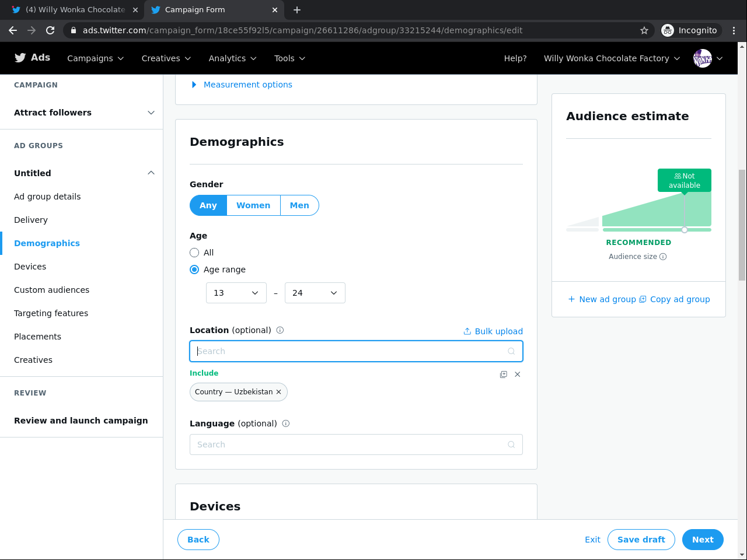Screen dimensions: 747x560
Task: Click the Twitter Ads bird logo
Action: (x=20, y=58)
